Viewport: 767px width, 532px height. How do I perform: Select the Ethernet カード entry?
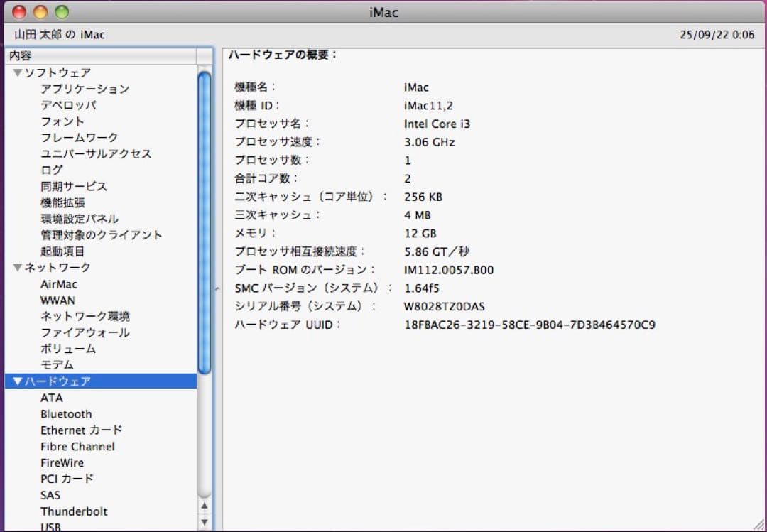point(80,430)
